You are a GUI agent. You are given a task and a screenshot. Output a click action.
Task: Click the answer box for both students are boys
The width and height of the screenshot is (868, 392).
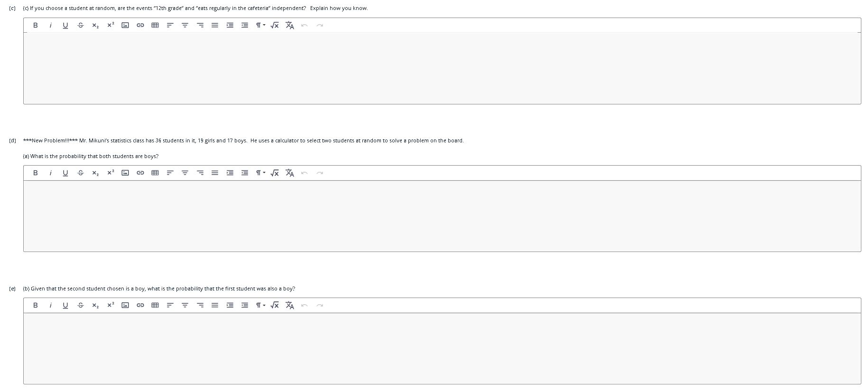click(x=442, y=216)
